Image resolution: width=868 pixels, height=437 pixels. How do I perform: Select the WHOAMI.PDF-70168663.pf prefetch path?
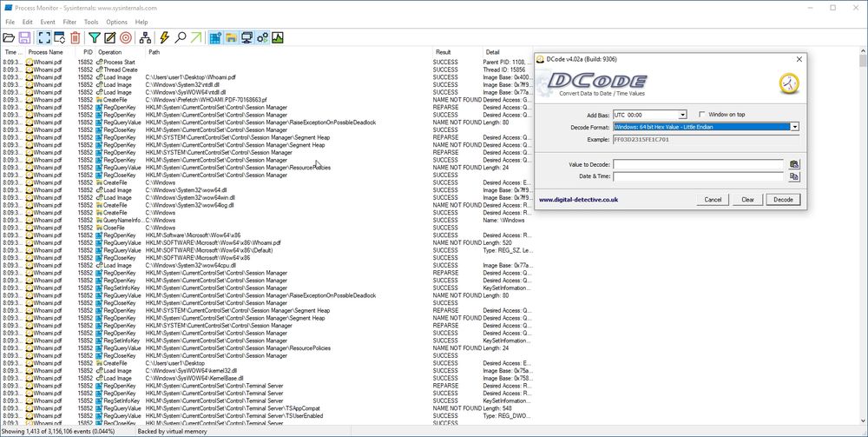(206, 100)
